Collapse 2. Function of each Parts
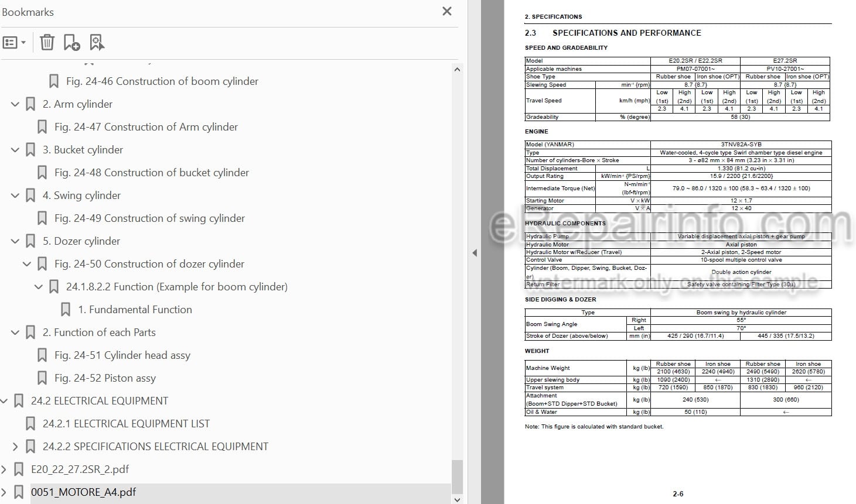Viewport: 856px width, 504px height. [x=15, y=332]
